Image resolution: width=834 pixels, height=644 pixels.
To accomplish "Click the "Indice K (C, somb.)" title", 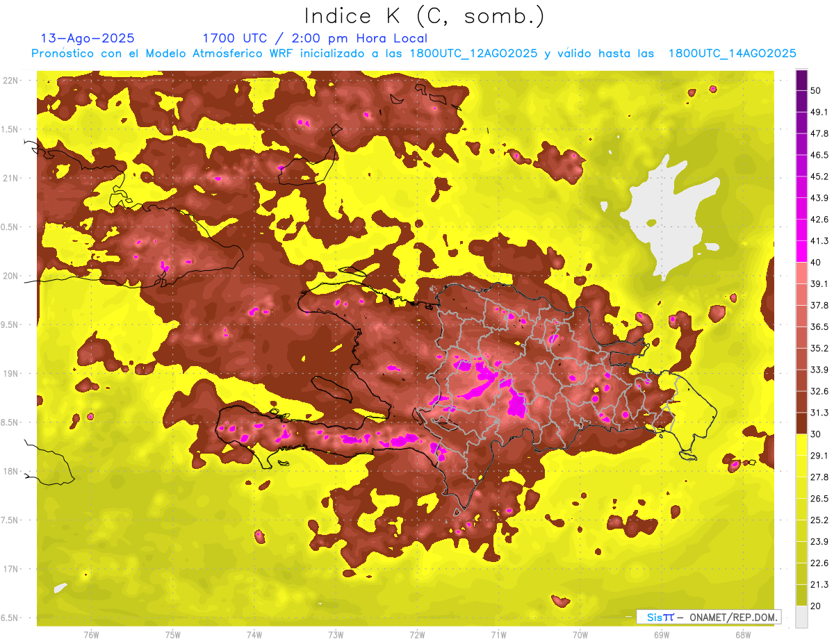I will [x=425, y=16].
